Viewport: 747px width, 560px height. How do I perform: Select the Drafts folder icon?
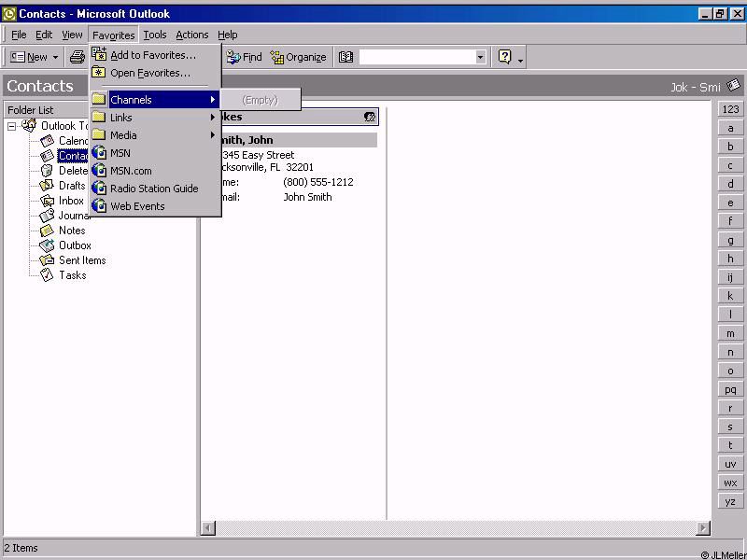[47, 185]
